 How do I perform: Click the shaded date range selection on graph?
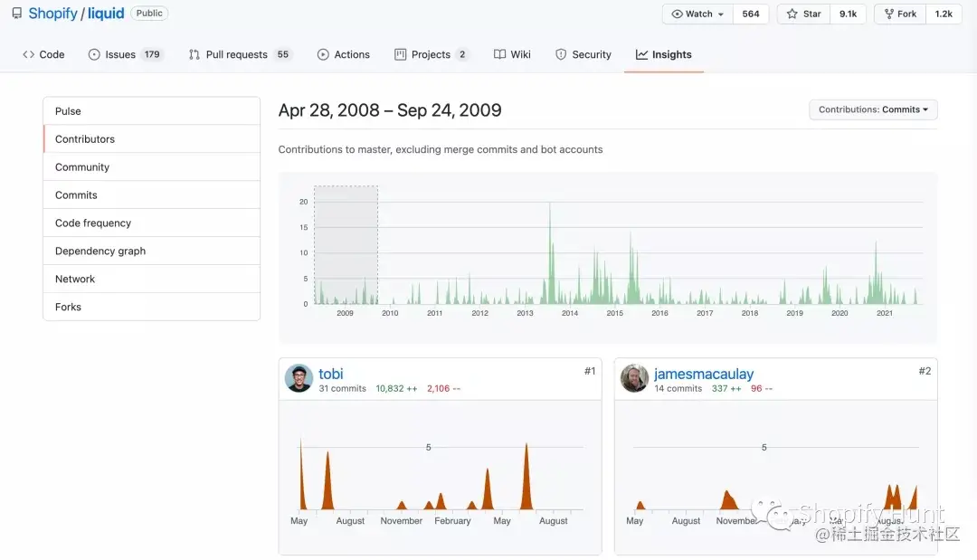coord(346,245)
